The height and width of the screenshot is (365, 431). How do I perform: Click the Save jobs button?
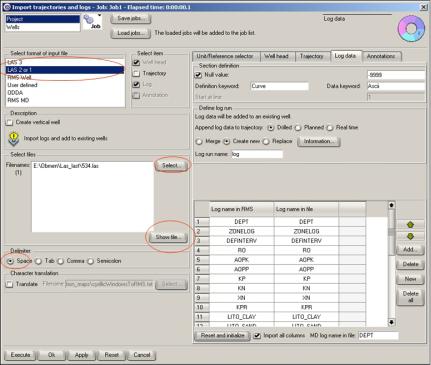coord(130,18)
